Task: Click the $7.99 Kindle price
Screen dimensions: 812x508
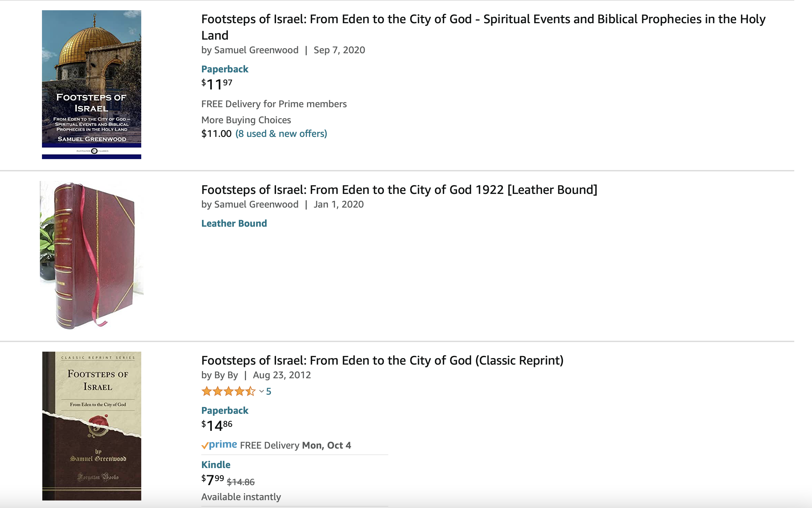Action: point(213,480)
